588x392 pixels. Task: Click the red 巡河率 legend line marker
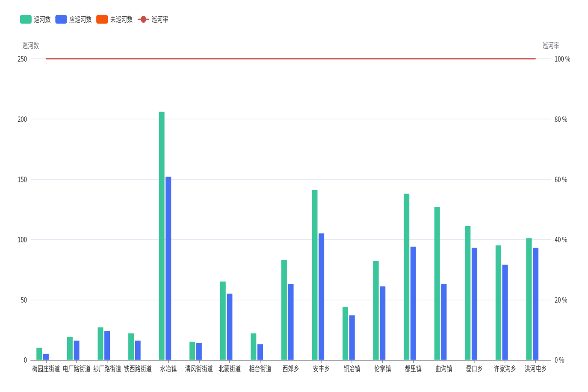(143, 19)
